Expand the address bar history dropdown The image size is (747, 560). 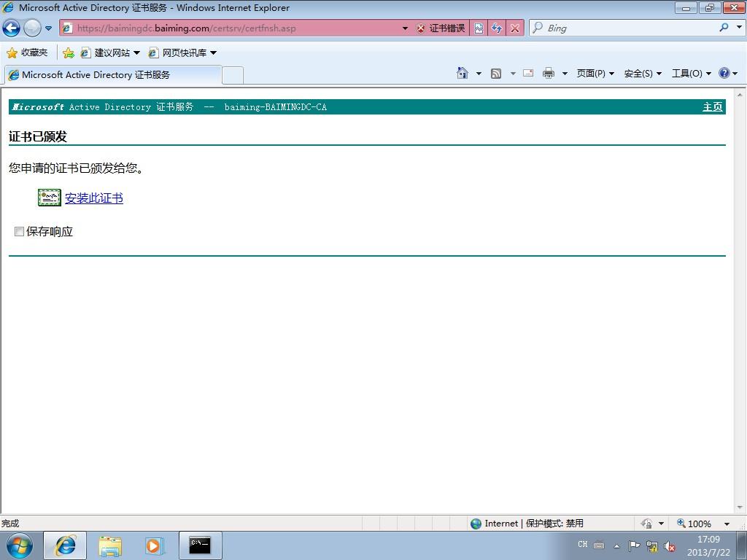click(405, 28)
